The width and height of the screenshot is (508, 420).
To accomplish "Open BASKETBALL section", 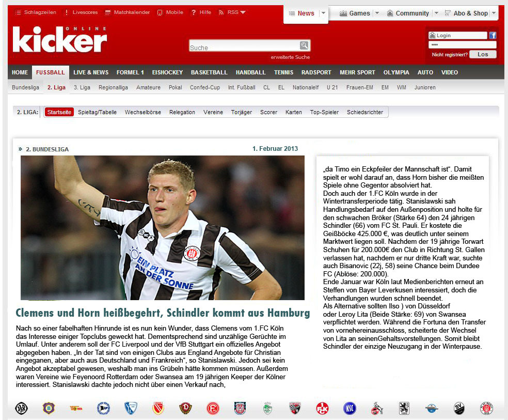I will [209, 72].
